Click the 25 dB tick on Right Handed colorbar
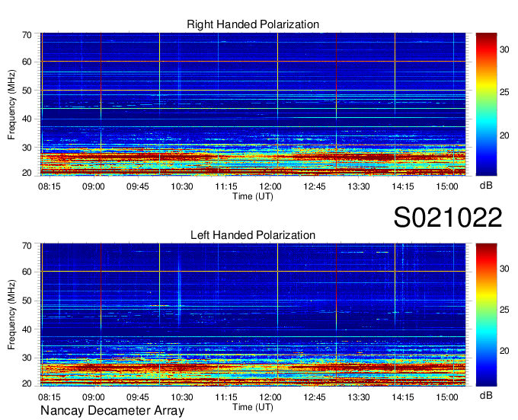Viewport: 518px width, 420px height. pyautogui.click(x=504, y=92)
